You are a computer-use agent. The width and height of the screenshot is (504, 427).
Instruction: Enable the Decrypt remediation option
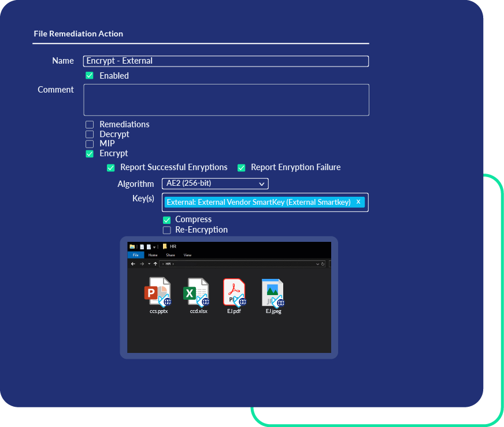pos(90,134)
